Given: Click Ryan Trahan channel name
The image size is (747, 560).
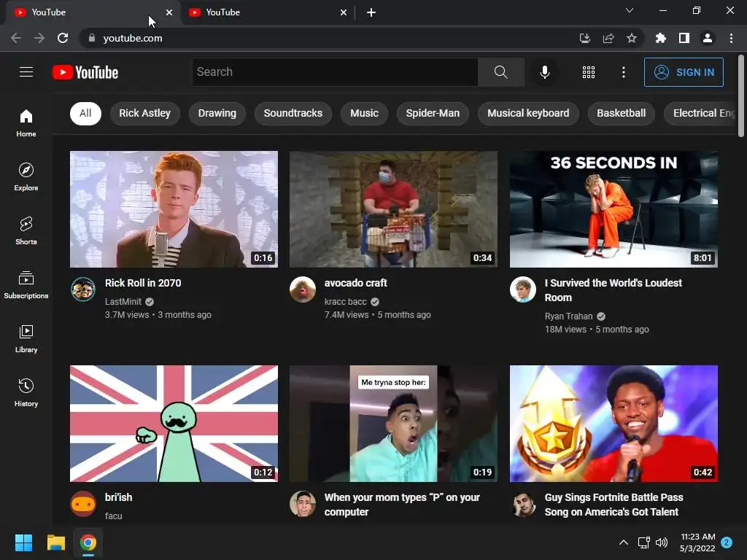Looking at the screenshot, I should point(568,316).
